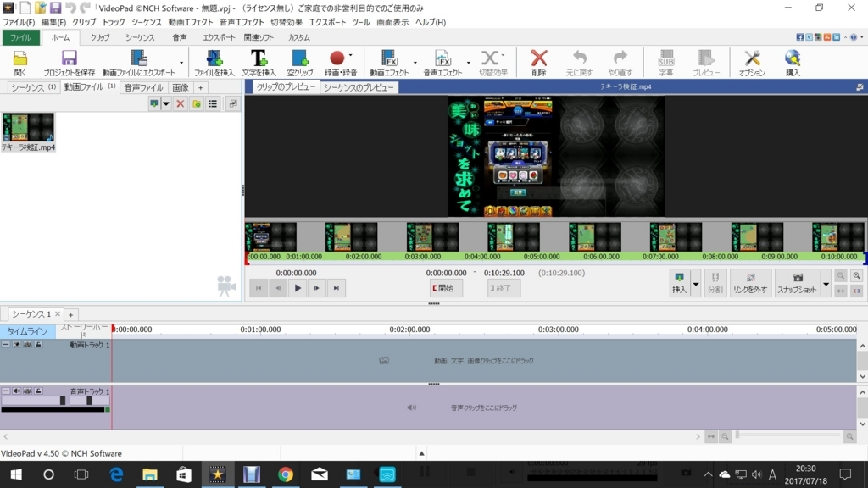Image resolution: width=868 pixels, height=488 pixels.
Task: Open the シーケンス menu in the menu bar
Action: pos(146,22)
